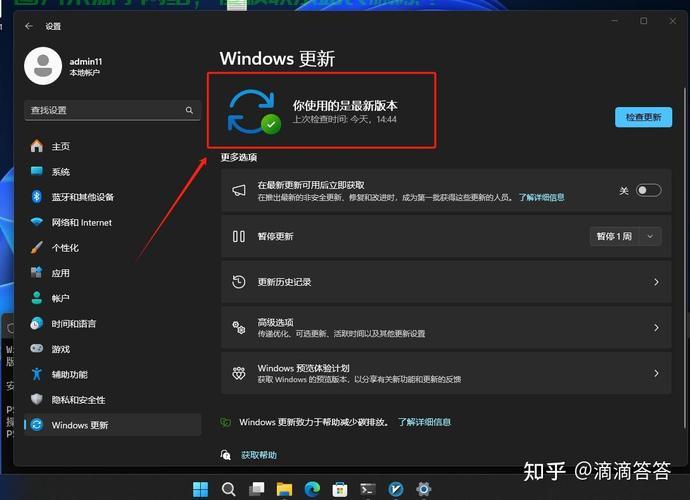Select the Wi-Fi icon for 网络和 Internet
This screenshot has width=690, height=500.
(37, 222)
